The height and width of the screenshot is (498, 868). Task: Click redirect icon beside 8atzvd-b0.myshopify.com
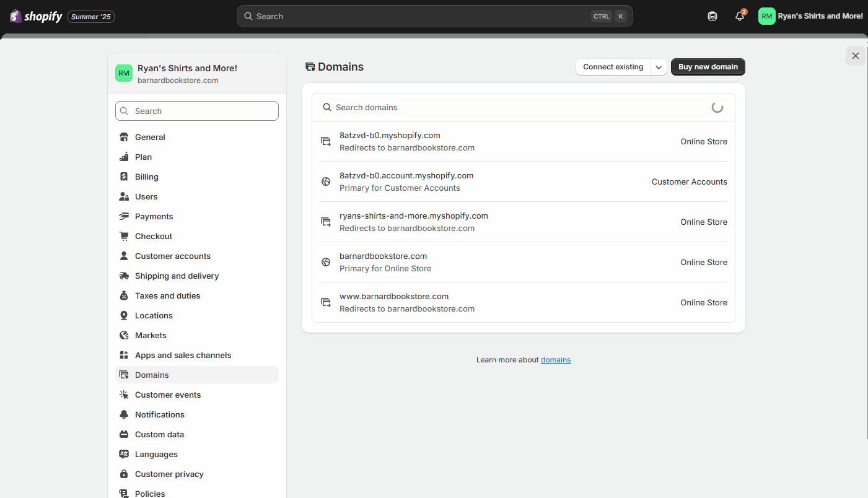[326, 141]
